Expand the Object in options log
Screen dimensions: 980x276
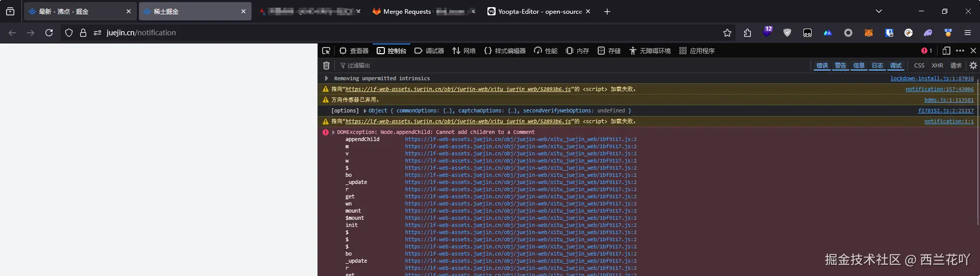(365, 111)
